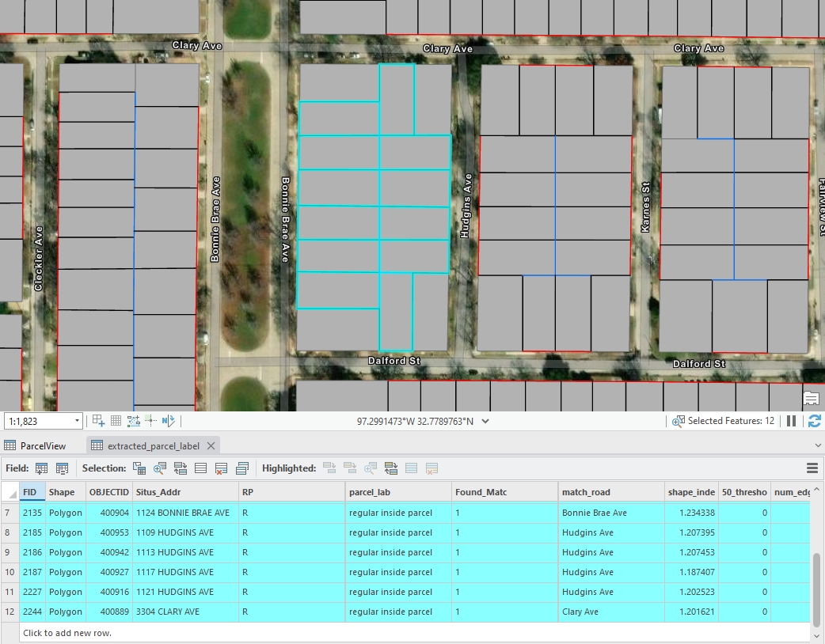Delete the selected rows

[222, 468]
